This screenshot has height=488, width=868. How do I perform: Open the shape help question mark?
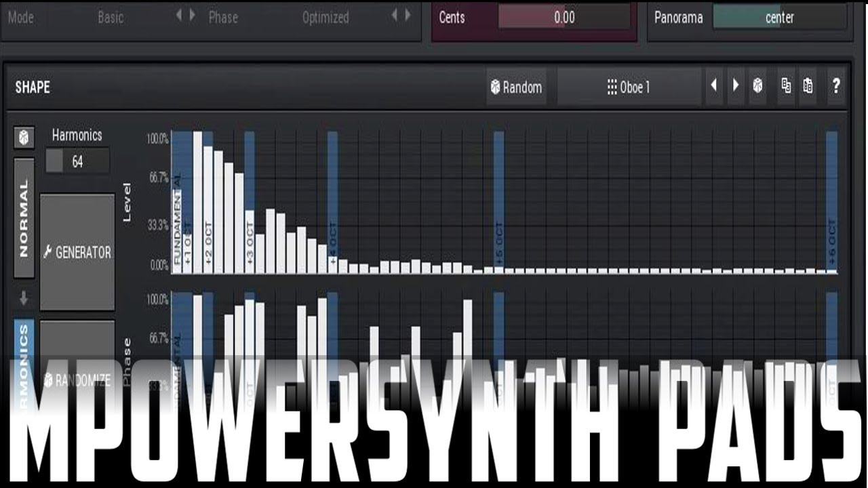(x=836, y=86)
